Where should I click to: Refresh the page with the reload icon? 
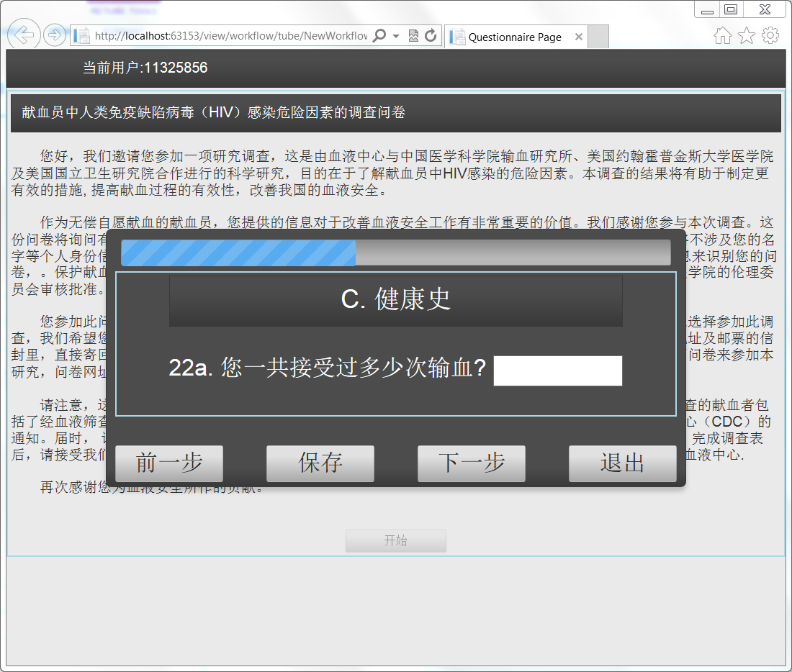[x=431, y=35]
